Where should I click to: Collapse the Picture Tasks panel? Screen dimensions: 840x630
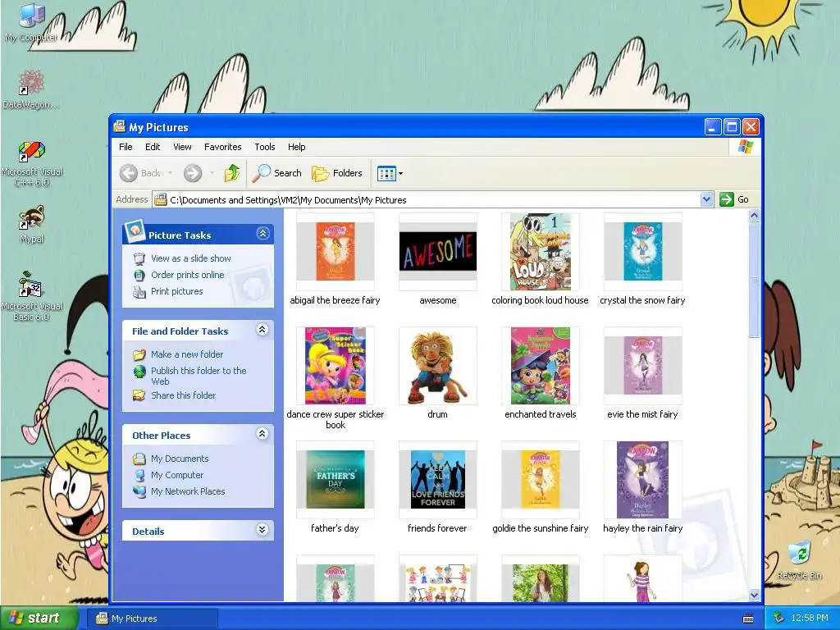point(262,234)
